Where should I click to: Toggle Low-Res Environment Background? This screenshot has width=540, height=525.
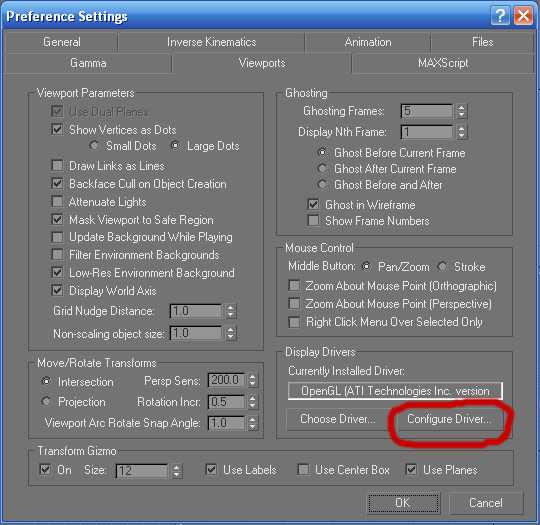[57, 273]
